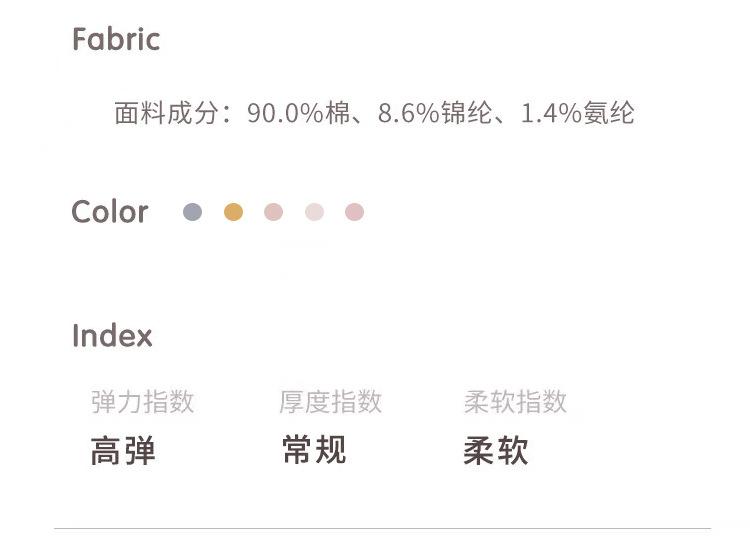Select the 常规 thickness value
This screenshot has height=551, width=750.
(314, 450)
